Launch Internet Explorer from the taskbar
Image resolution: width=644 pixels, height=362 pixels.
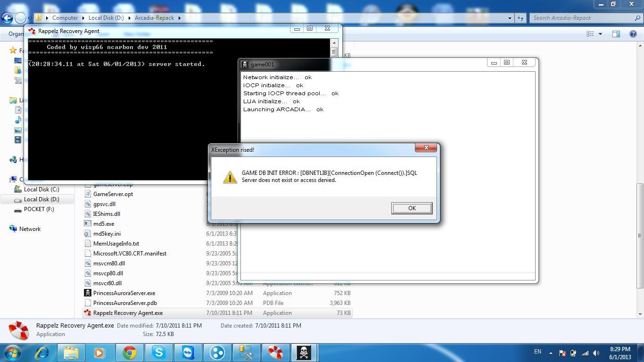pyautogui.click(x=42, y=353)
